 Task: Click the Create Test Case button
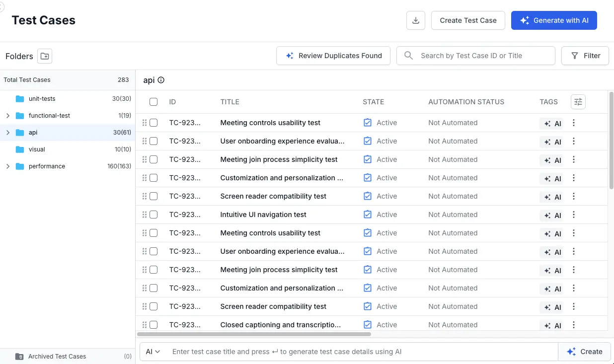pyautogui.click(x=468, y=20)
